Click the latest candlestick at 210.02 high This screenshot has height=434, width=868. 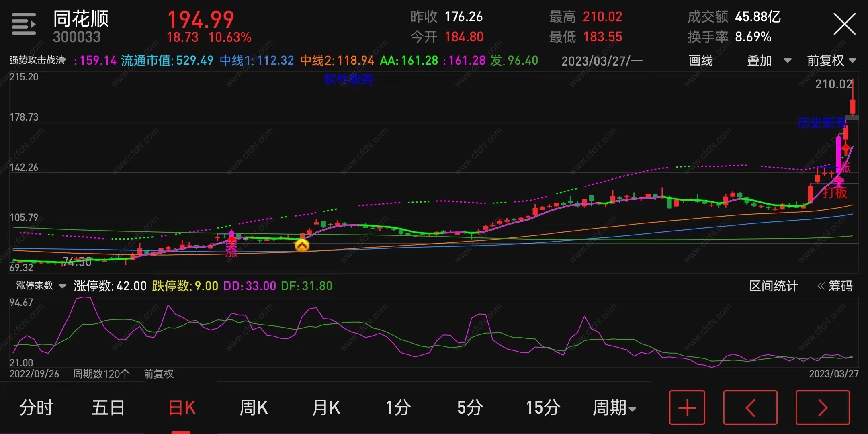852,106
